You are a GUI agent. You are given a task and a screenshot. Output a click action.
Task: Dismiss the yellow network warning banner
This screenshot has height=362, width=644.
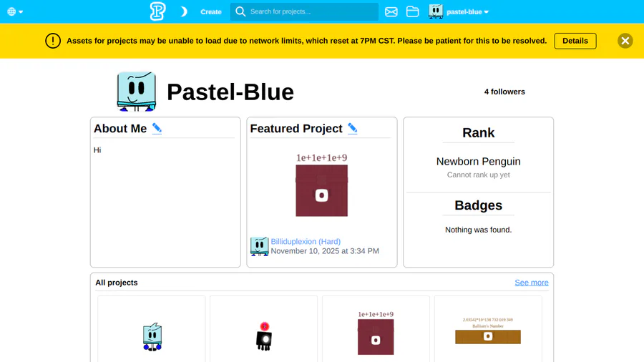coord(625,41)
